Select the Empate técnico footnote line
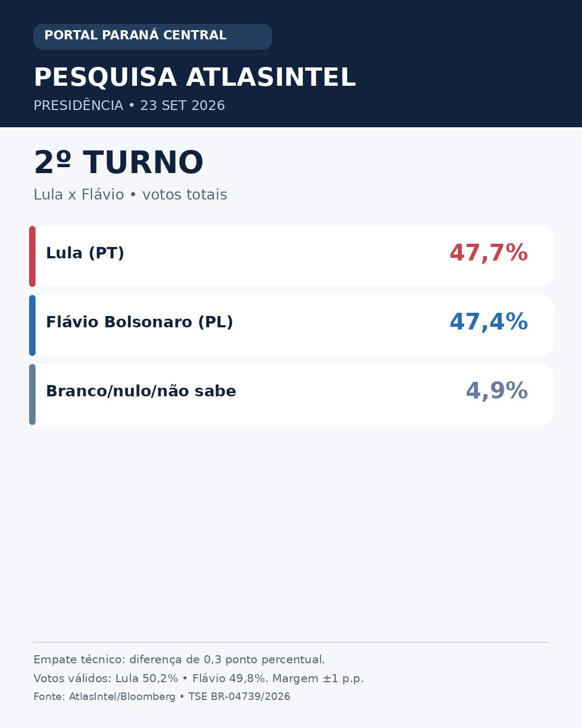Image resolution: width=582 pixels, height=728 pixels. click(x=179, y=660)
